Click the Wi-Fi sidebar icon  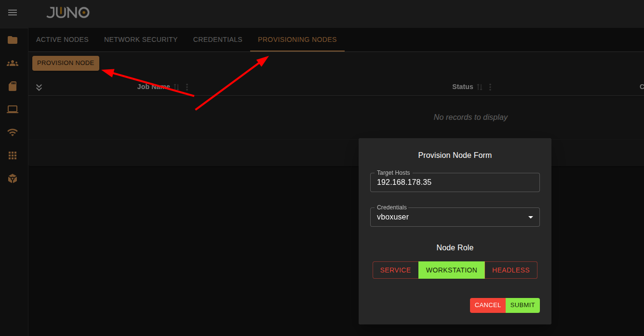pos(13,132)
